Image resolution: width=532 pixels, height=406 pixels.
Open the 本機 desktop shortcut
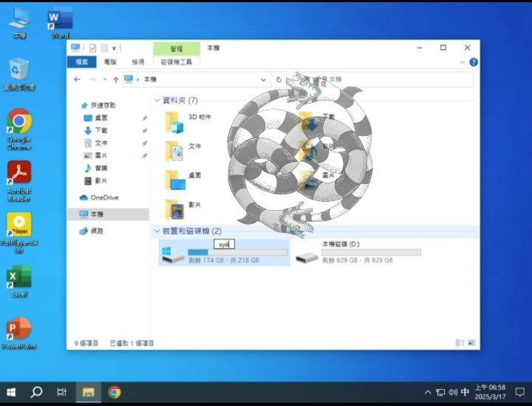click(x=19, y=23)
